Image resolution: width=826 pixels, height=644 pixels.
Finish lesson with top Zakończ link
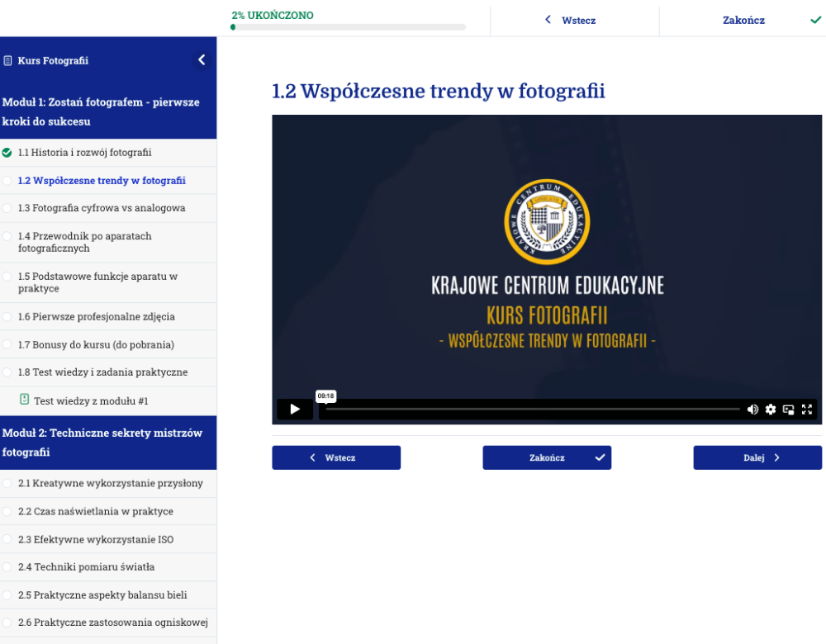coord(744,20)
